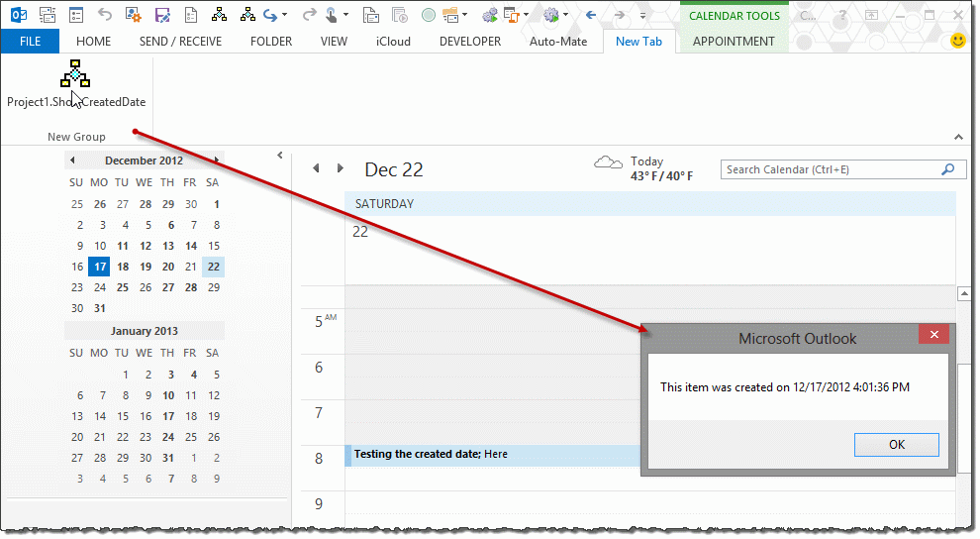
Task: Click the December 2012 month header
Action: (144, 161)
